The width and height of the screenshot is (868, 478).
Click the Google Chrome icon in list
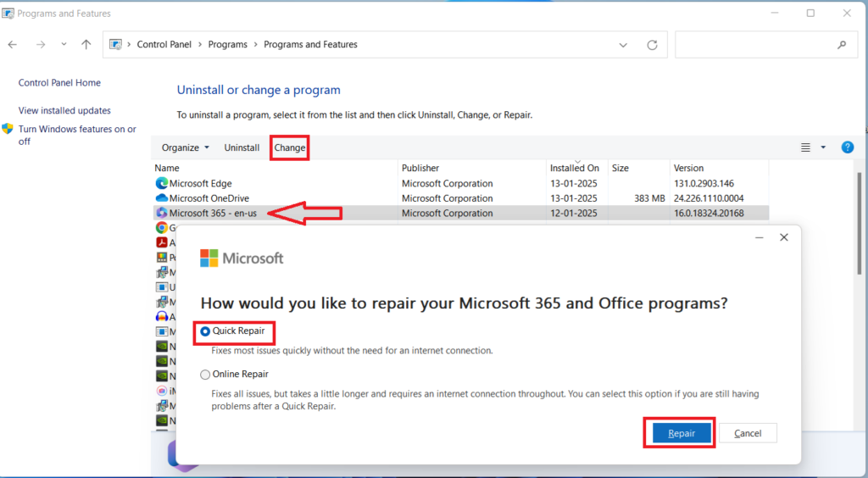click(162, 227)
